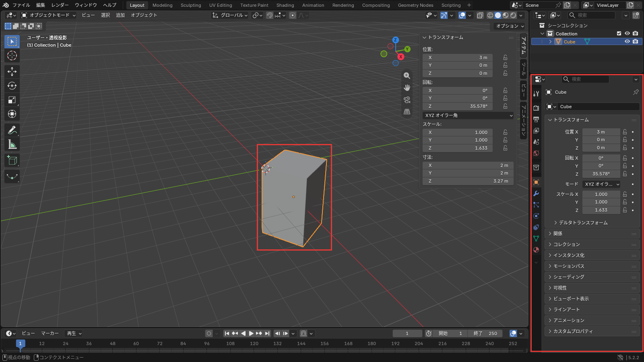The width and height of the screenshot is (644, 362).
Task: Open the Object Data mesh properties tab
Action: click(x=536, y=239)
